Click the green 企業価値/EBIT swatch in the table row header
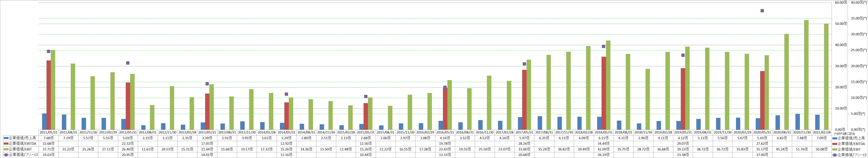This screenshot has height=158, width=868. [6, 149]
